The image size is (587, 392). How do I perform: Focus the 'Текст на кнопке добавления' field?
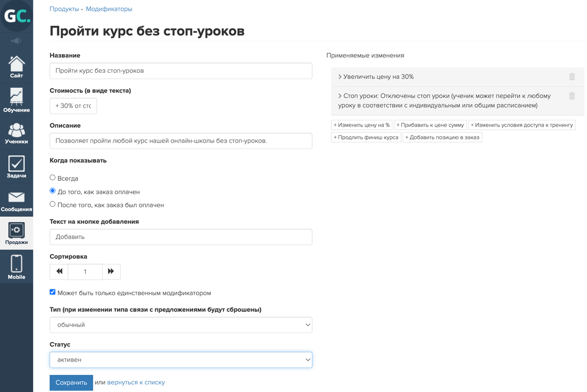181,237
